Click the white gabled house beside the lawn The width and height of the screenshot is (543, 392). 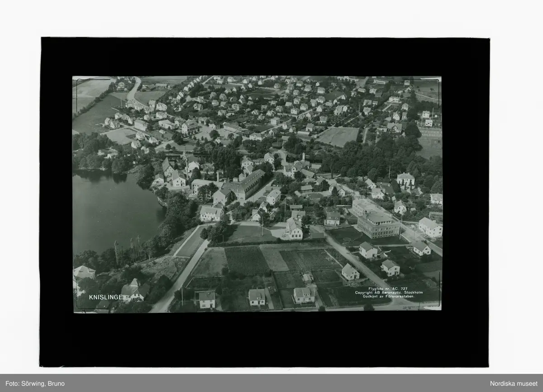(294, 230)
